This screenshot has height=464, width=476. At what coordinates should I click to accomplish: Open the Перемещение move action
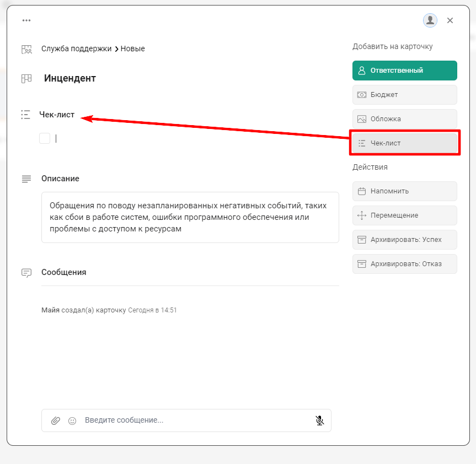coord(404,215)
